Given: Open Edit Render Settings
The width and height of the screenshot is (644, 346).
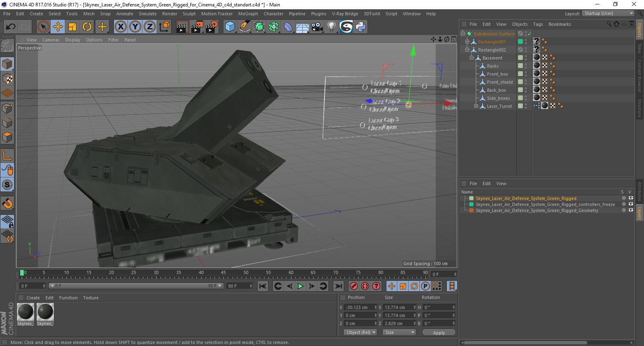Looking at the screenshot, I should coord(212,27).
